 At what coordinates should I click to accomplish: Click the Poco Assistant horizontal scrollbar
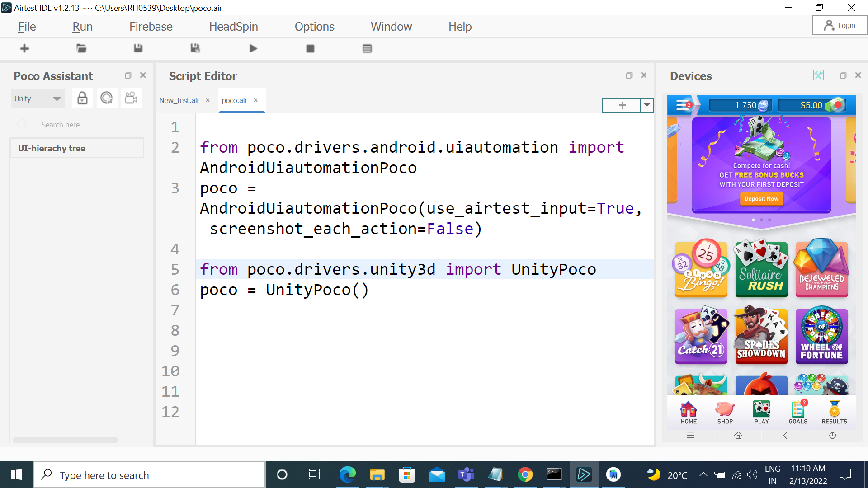(x=66, y=440)
